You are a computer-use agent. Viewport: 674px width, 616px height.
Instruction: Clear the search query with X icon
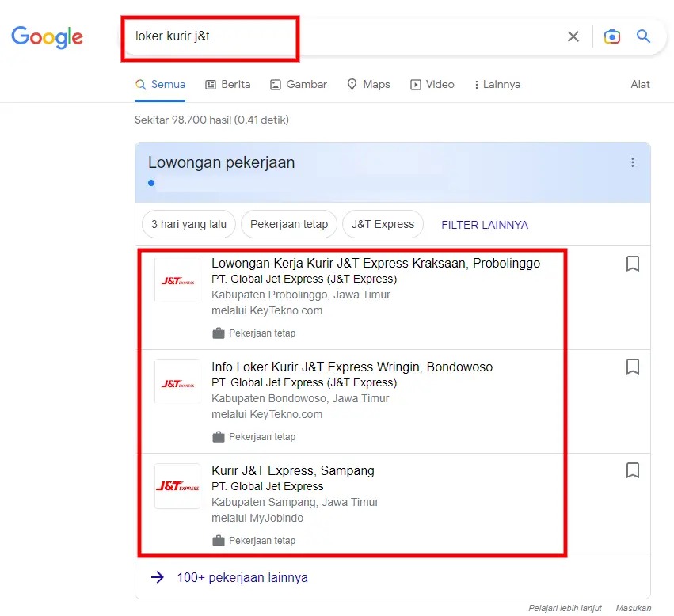(573, 36)
